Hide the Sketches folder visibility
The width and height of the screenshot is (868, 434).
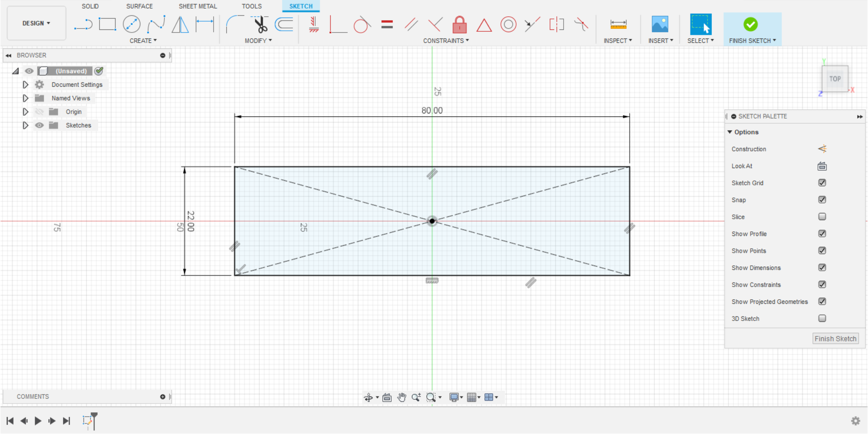(39, 125)
